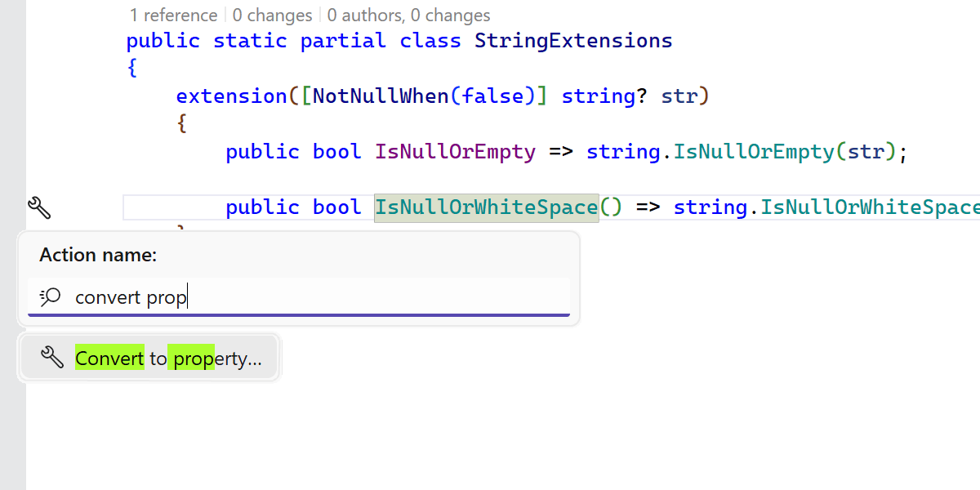Click the StringExtensions class name
The height and width of the screenshot is (490, 980).
[x=573, y=41]
